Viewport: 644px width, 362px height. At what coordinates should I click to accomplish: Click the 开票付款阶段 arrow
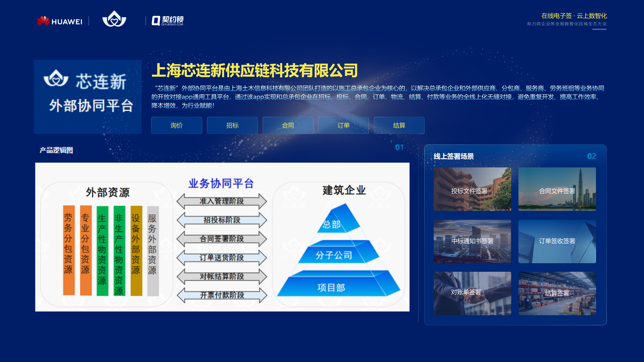[222, 295]
